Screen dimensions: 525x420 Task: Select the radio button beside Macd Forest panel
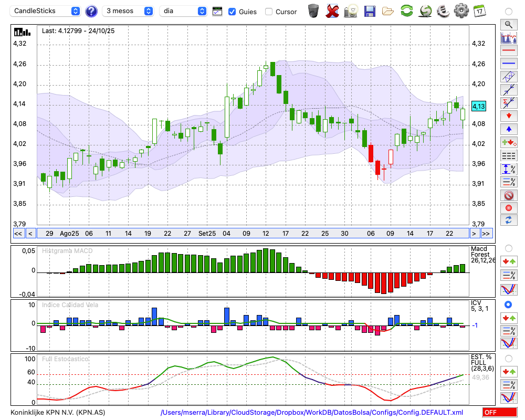click(508, 248)
